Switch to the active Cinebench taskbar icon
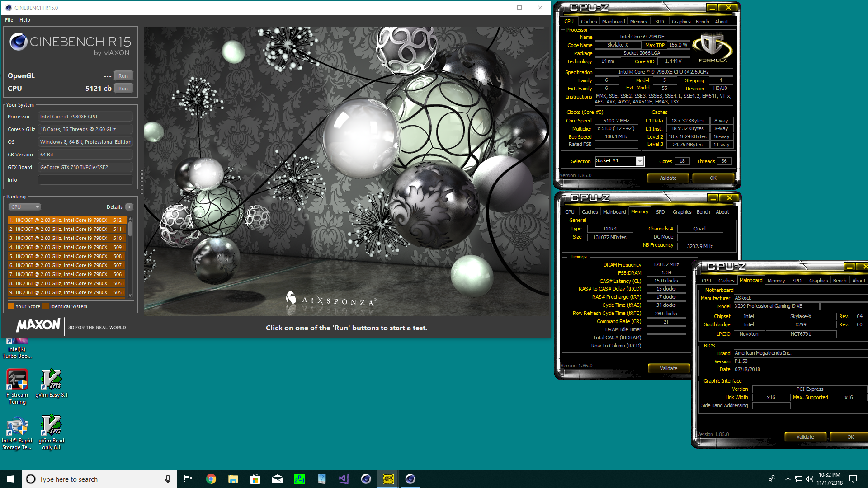Viewport: 868px width, 488px height. (410, 479)
